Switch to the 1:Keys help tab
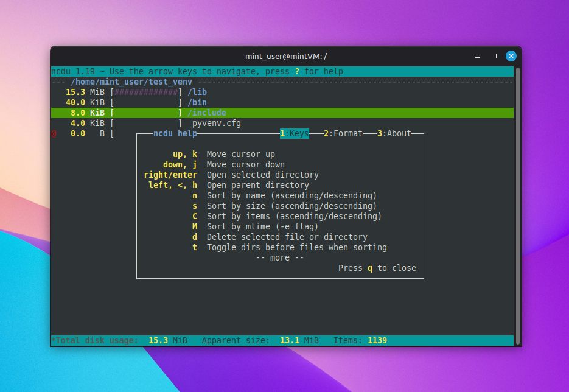Screen dimensions: 569x392 [x=295, y=133]
